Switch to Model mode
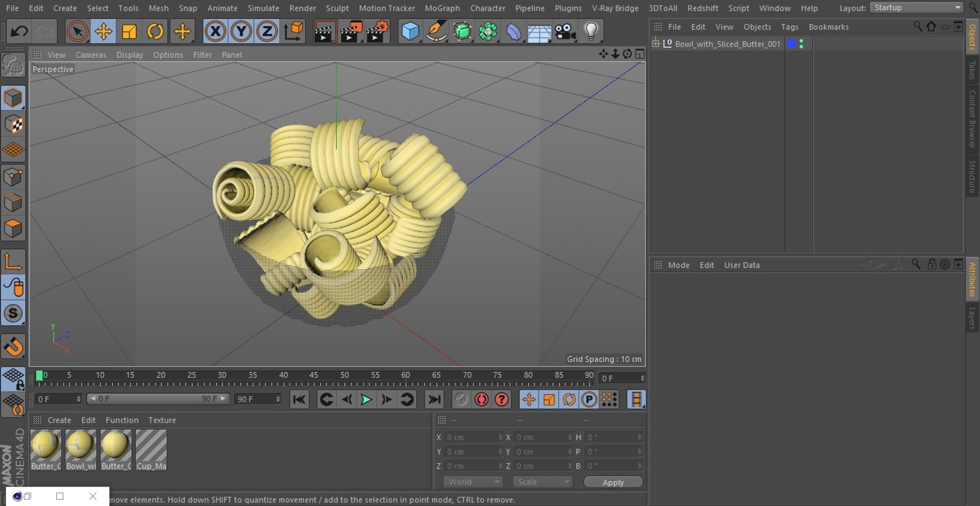 click(13, 98)
